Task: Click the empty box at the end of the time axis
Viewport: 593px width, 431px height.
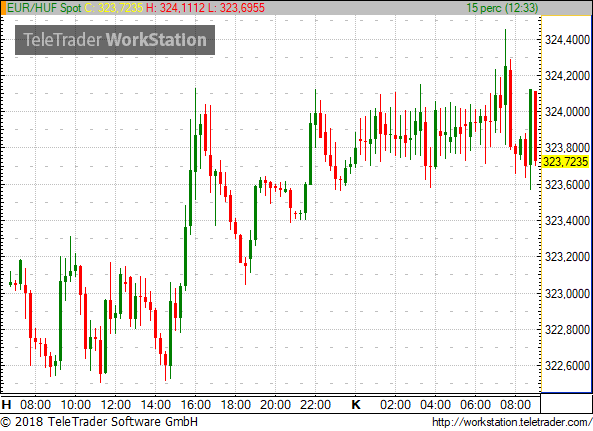Action: (566, 404)
